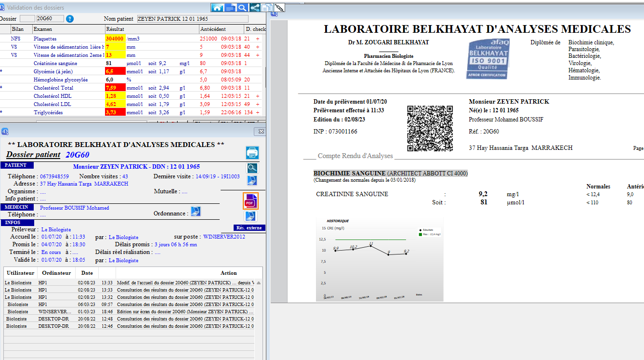This screenshot has height=360, width=644.
Task: Click the blue help question mark icon
Action: tap(70, 19)
